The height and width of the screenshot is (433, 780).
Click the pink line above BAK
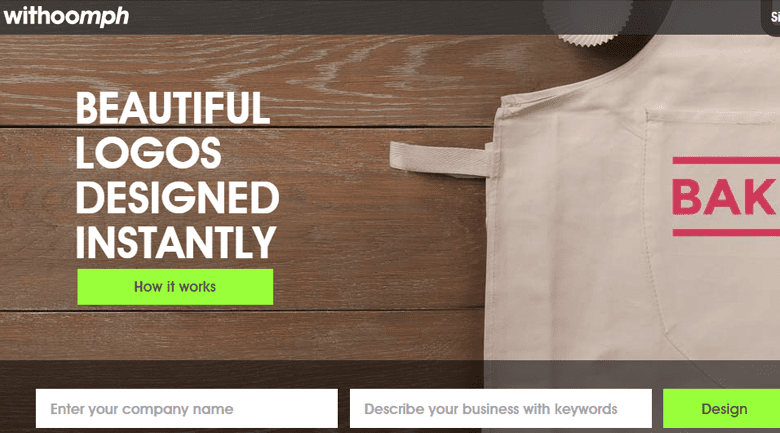[x=726, y=160]
